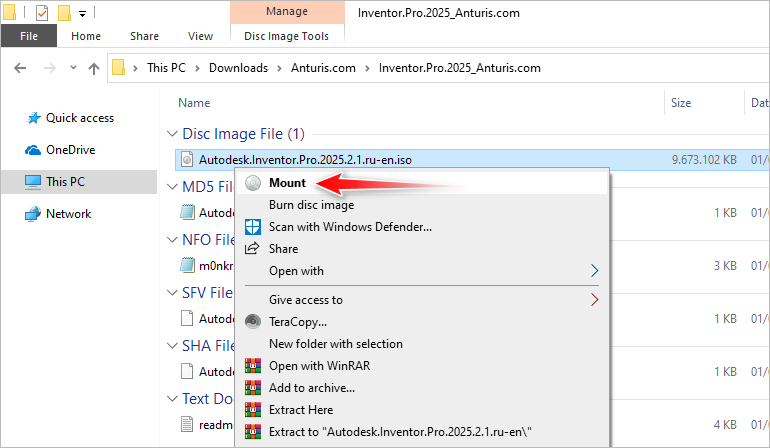Click the Mount disc icon in context menu

(252, 183)
